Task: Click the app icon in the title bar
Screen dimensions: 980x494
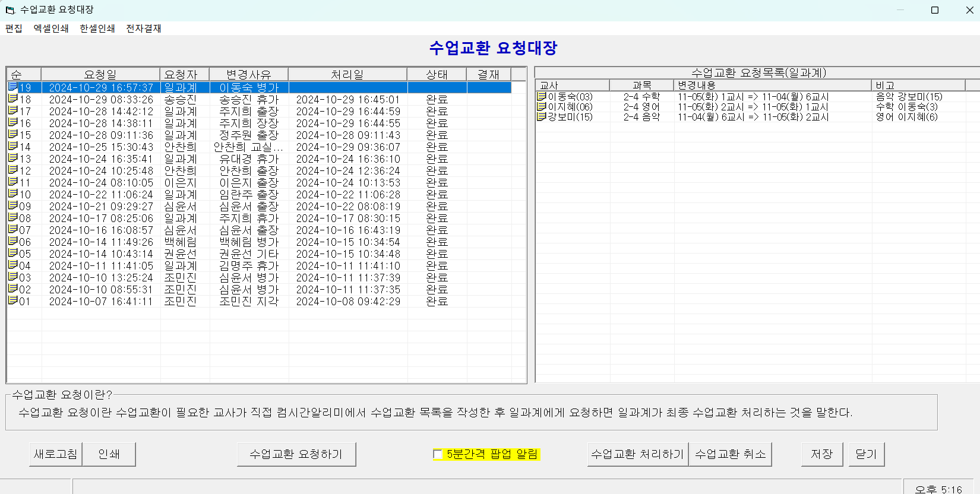Action: pyautogui.click(x=10, y=10)
